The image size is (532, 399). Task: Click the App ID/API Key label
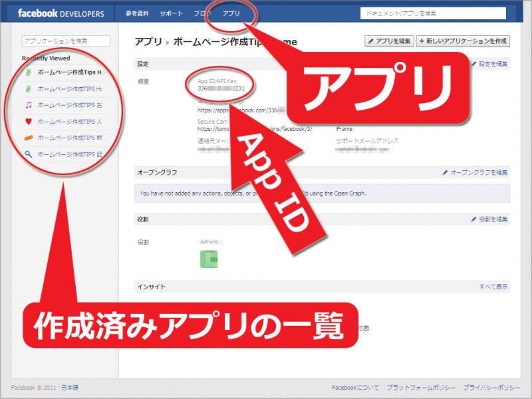(217, 81)
